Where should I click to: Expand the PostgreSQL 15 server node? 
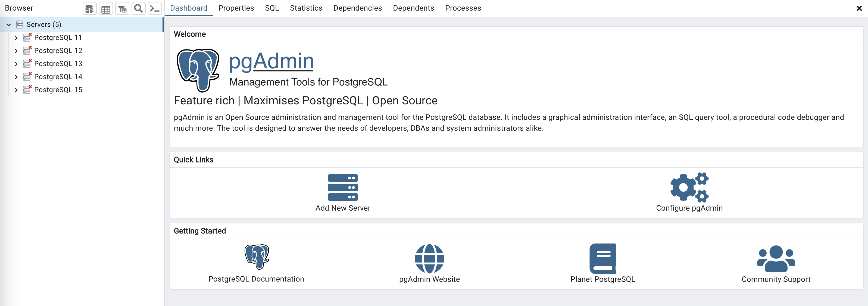pyautogui.click(x=16, y=90)
